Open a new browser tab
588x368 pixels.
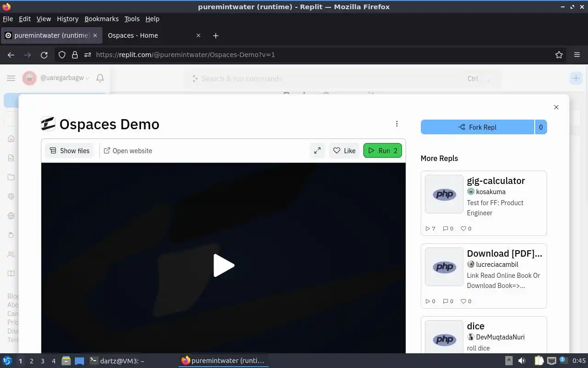pyautogui.click(x=215, y=35)
